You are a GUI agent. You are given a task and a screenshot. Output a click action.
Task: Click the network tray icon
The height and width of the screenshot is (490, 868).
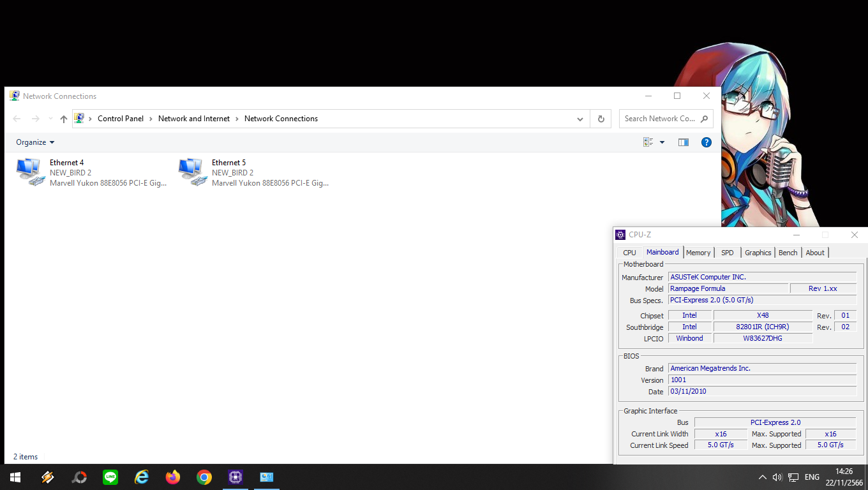793,477
